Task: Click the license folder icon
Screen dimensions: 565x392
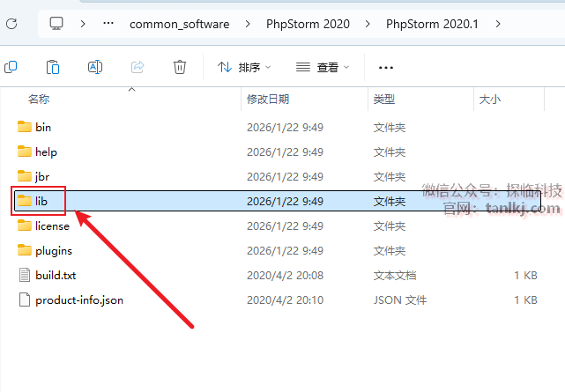Action: pos(25,226)
